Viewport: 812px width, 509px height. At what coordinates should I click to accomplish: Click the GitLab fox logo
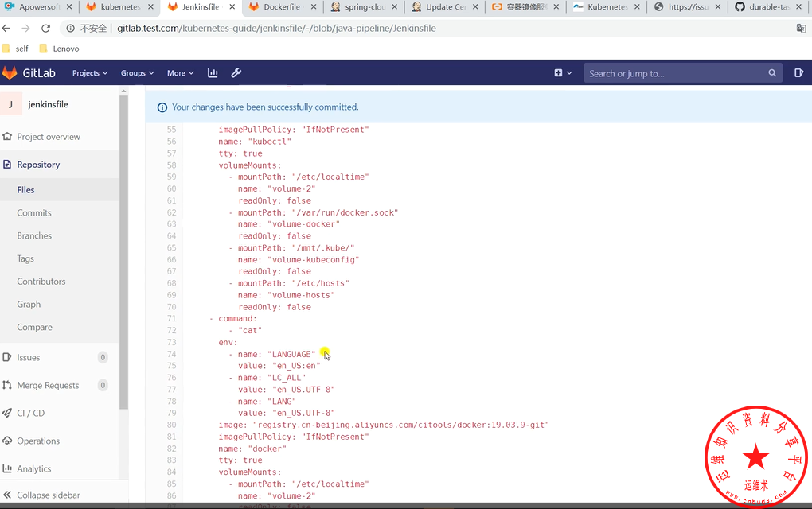[x=10, y=73]
